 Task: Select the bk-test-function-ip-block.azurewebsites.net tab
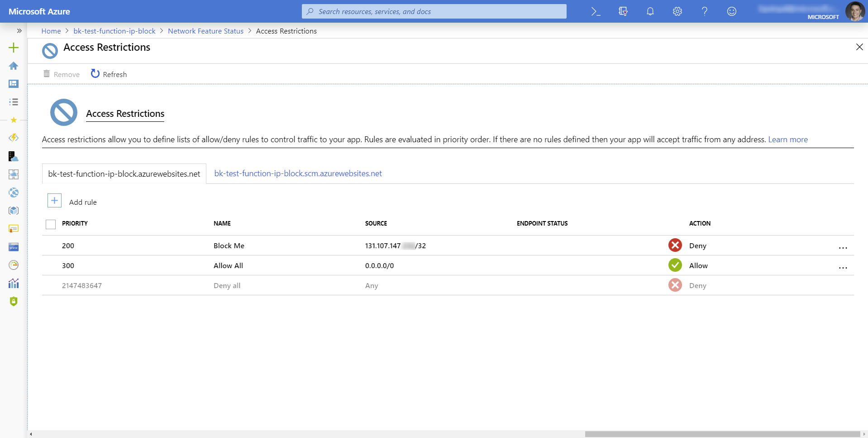(123, 173)
